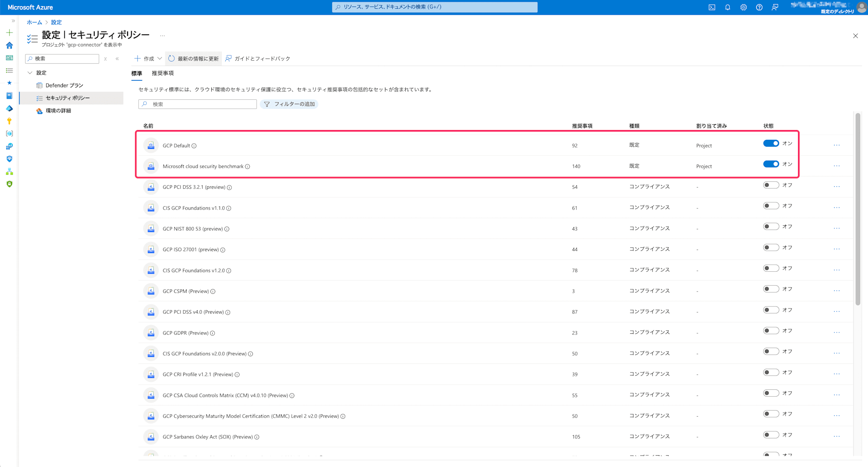The height and width of the screenshot is (467, 868).
Task: Enable the GCP PCI DSS 3.2.1 toggle
Action: pos(771,185)
